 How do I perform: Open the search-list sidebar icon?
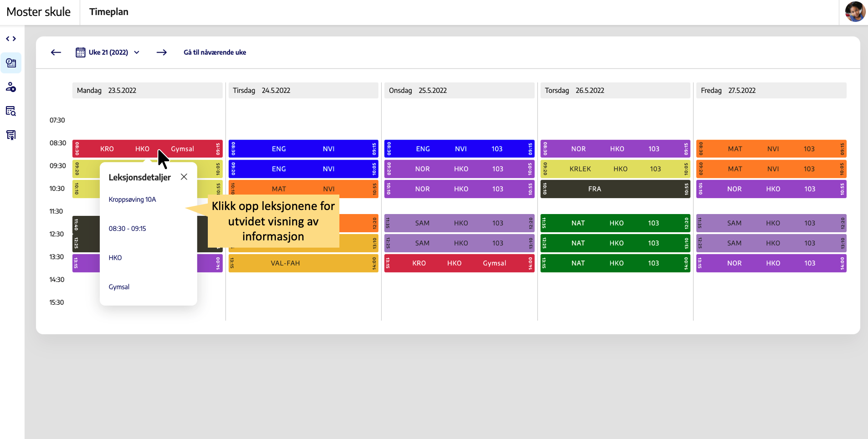tap(11, 111)
